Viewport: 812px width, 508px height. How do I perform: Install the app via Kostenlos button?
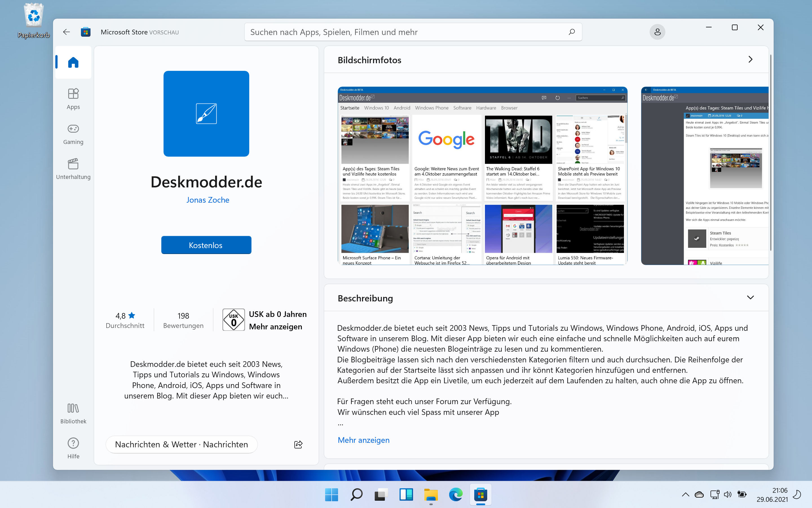pyautogui.click(x=206, y=245)
